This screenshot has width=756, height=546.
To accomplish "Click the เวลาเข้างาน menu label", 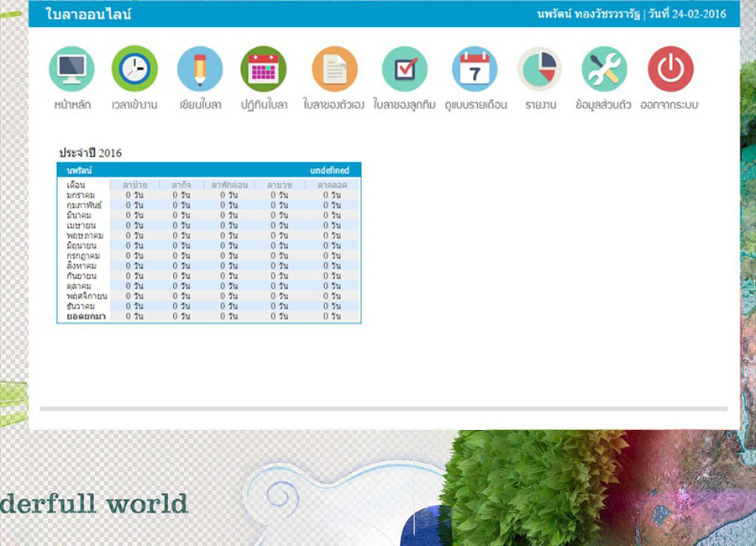I will tap(134, 105).
